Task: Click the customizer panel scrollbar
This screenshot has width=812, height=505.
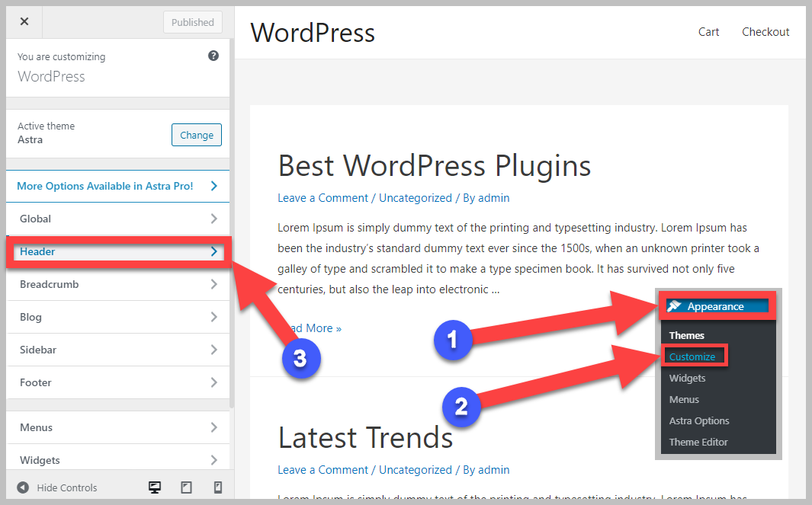Action: 232,222
